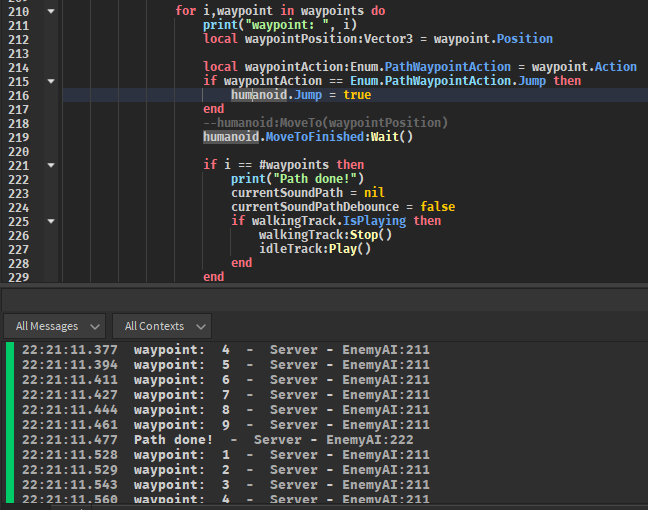
Task: Open the All Messages filter dropdown
Action: pyautogui.click(x=54, y=326)
